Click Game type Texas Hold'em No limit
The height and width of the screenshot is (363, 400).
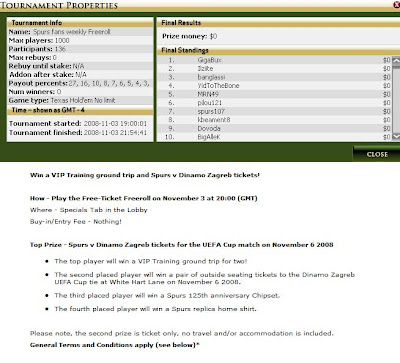[x=83, y=100]
